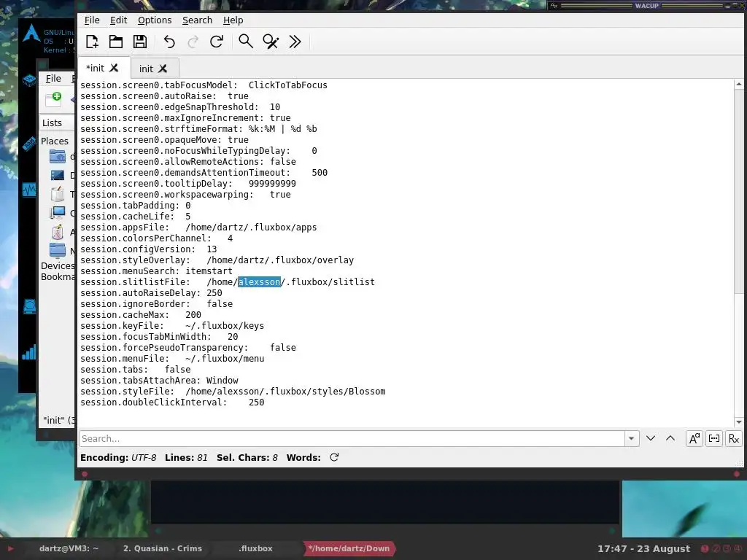This screenshot has width=747, height=560.
Task: Find next match with down chevron
Action: [650, 438]
